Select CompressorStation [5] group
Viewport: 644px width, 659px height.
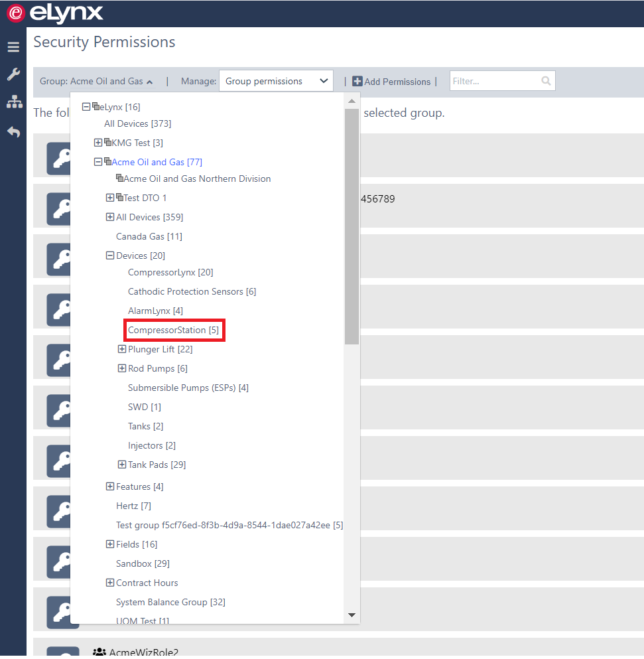tap(174, 330)
